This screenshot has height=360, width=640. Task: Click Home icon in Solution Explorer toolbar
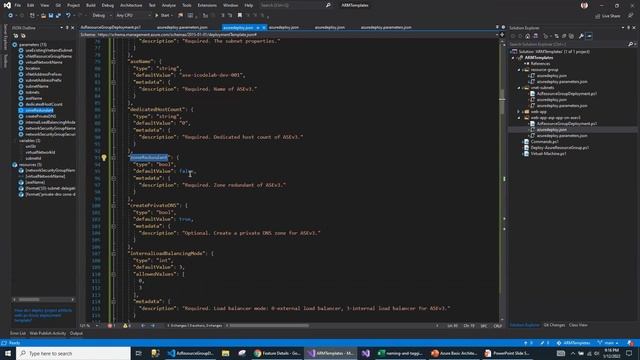click(528, 36)
